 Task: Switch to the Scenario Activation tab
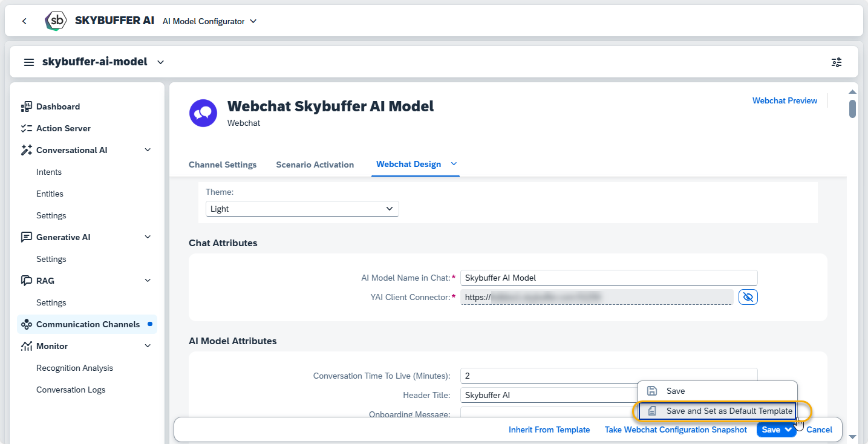(x=315, y=165)
